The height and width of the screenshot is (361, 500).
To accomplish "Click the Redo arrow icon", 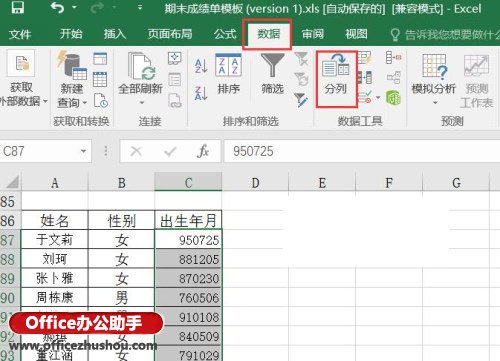I will (97, 7).
